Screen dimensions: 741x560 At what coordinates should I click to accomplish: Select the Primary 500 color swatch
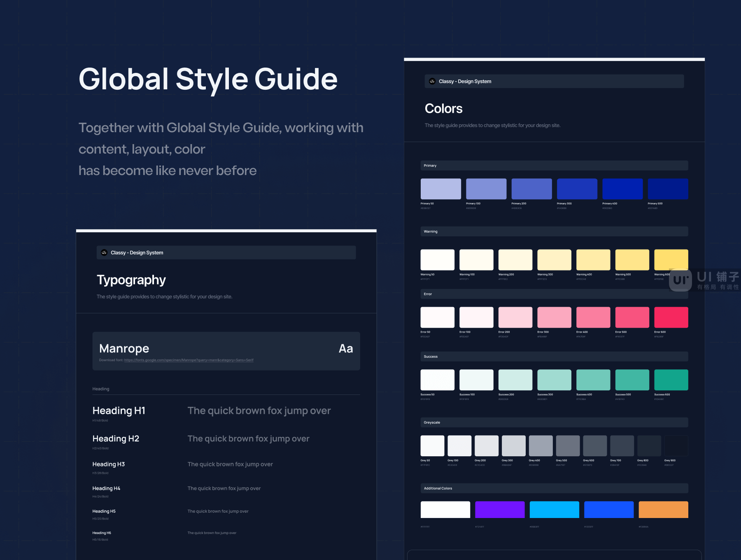click(x=668, y=189)
